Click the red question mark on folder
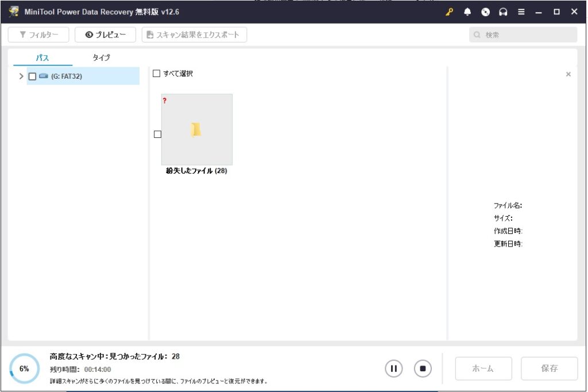 [x=165, y=101]
